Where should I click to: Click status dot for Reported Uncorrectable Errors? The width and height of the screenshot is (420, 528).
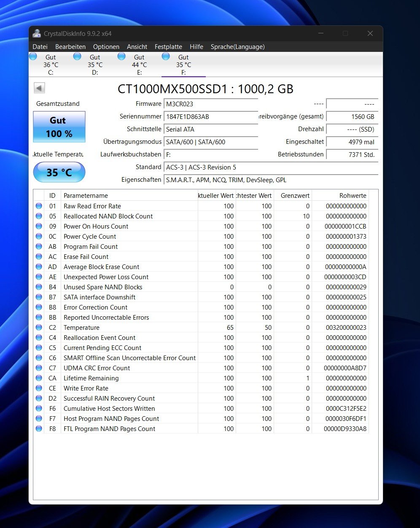39,317
